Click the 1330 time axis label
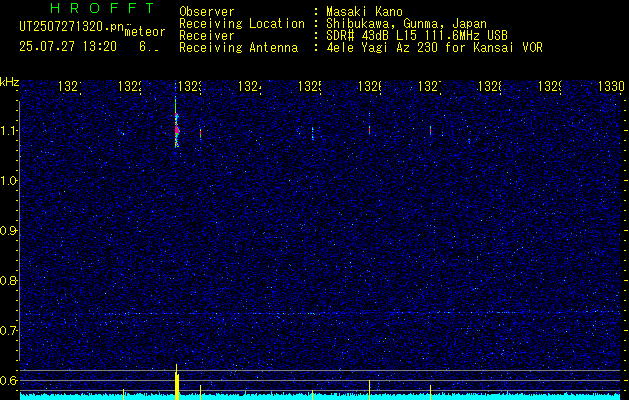The width and height of the screenshot is (629, 400). (x=611, y=86)
